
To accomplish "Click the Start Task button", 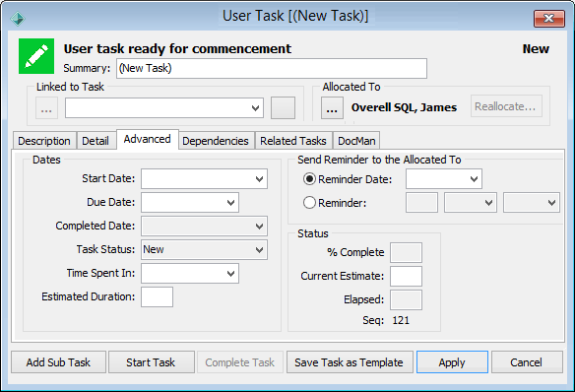I will click(x=151, y=362).
